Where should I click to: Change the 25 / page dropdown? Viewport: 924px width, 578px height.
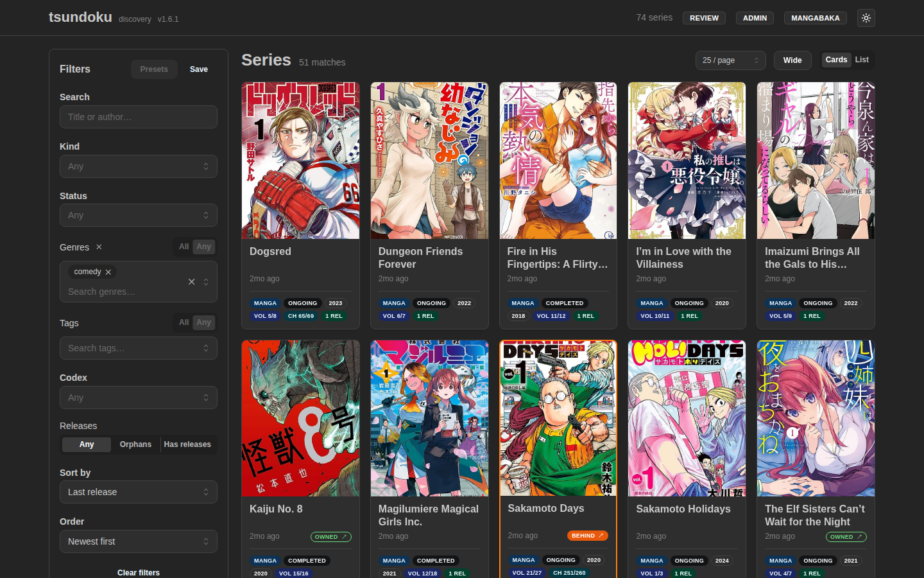coord(731,60)
